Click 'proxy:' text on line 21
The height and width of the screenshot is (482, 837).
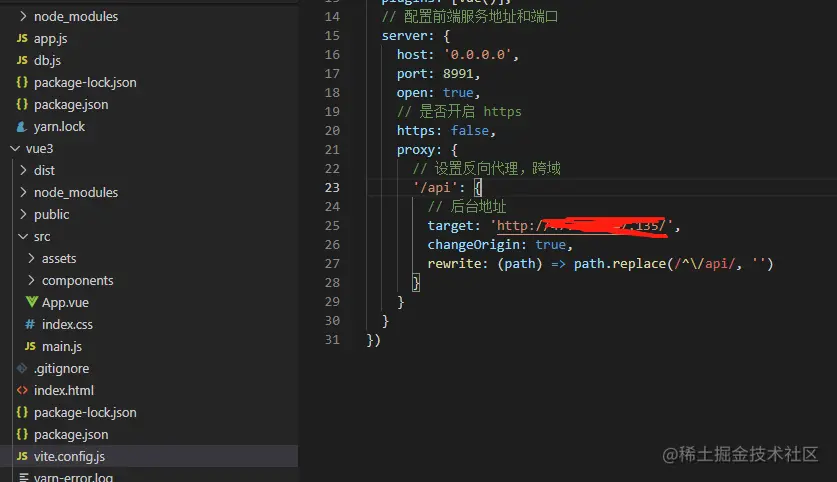click(x=419, y=149)
